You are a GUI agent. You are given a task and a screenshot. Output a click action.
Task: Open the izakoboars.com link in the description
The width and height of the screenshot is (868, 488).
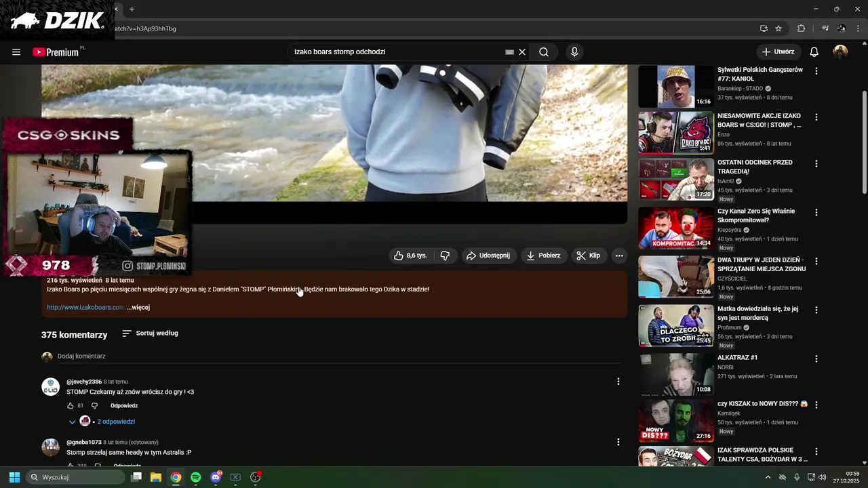[85, 308]
